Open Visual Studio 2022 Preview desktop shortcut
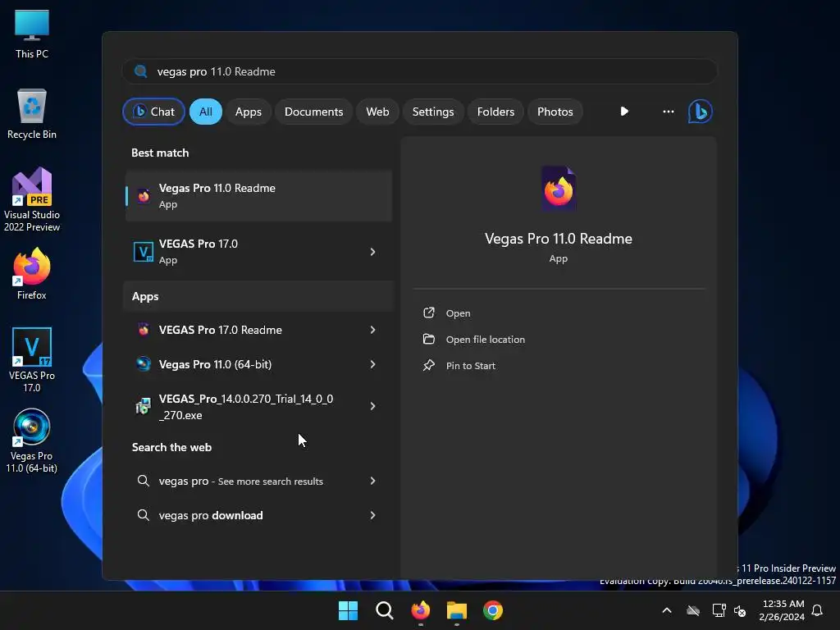 32,200
